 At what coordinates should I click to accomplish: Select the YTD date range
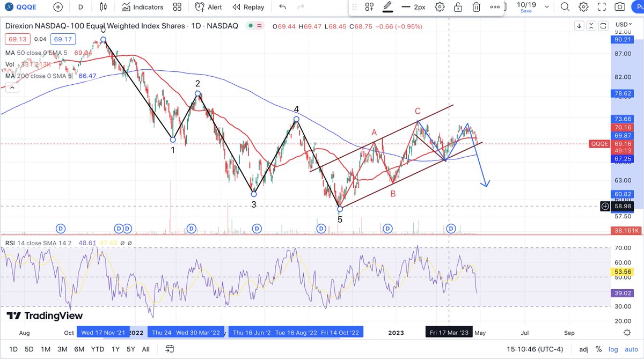(x=98, y=349)
